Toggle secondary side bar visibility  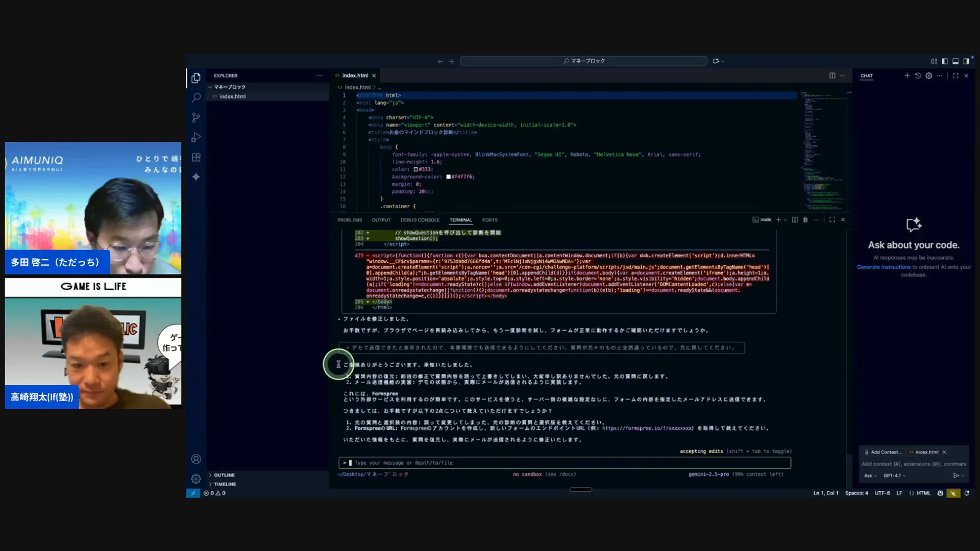pyautogui.click(x=966, y=61)
